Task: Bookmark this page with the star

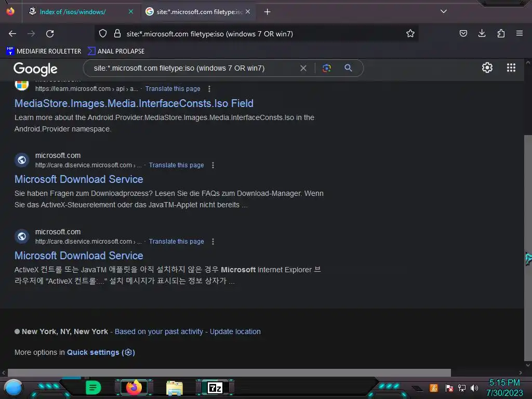Action: pos(410,34)
